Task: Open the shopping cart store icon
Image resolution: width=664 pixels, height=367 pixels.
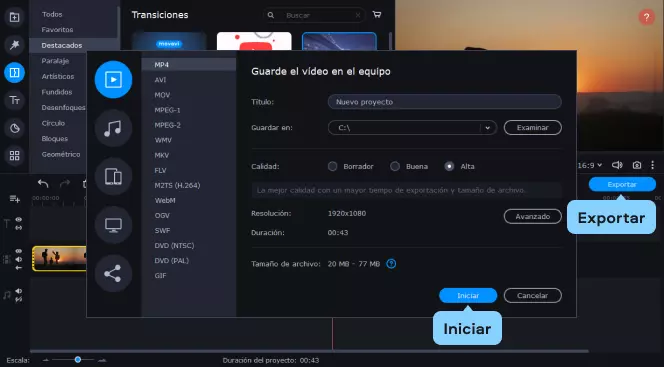Action: 377,15
